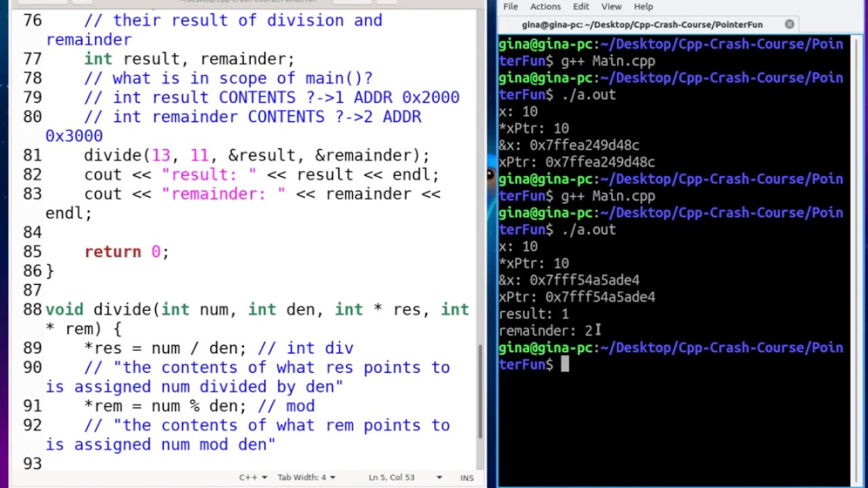Click the cout "remainder: " line 83
Viewport: 868px width, 488px height.
262,194
